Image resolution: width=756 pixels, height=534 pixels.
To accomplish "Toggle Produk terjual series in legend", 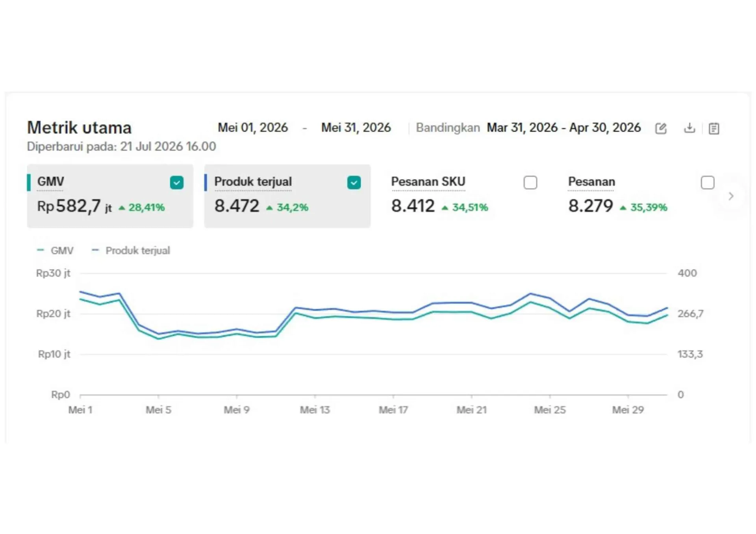I will (131, 250).
